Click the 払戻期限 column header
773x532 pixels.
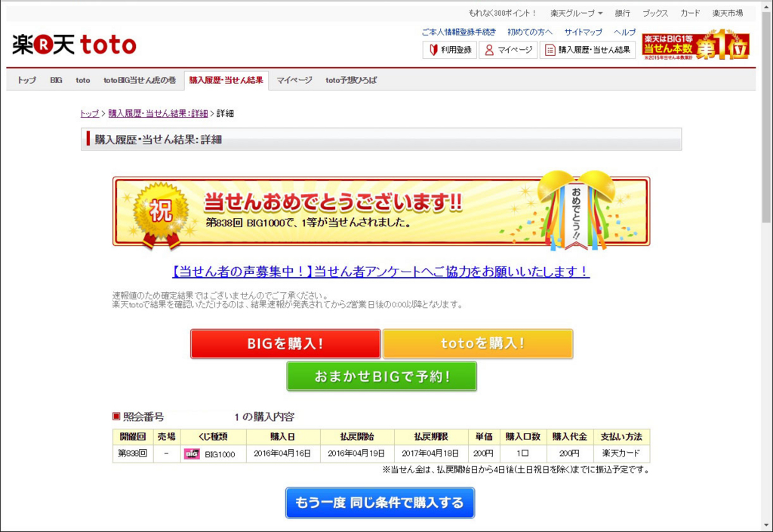(431, 437)
